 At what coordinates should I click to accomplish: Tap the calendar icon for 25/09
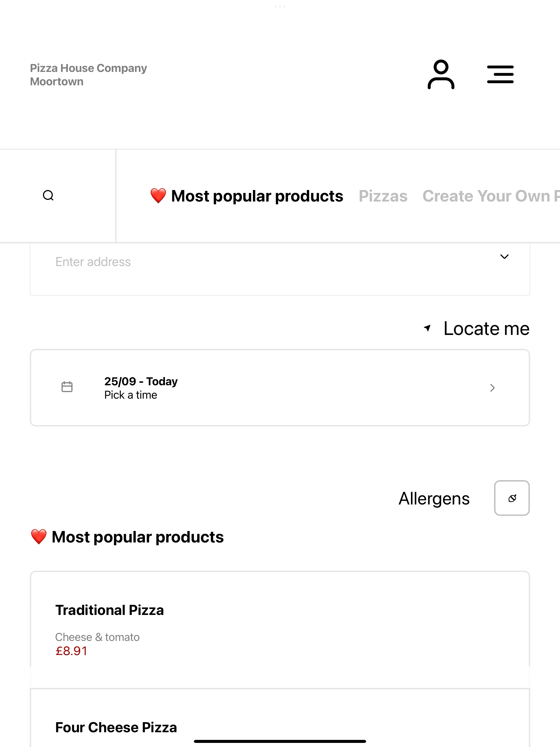click(x=67, y=387)
